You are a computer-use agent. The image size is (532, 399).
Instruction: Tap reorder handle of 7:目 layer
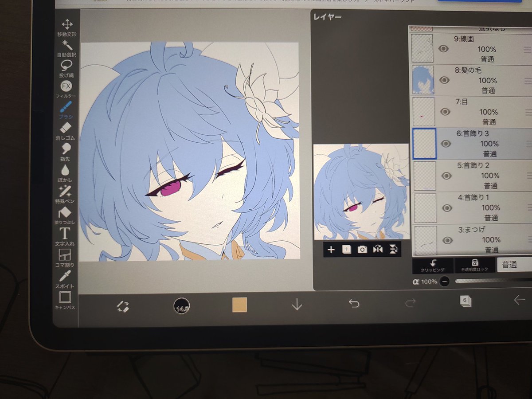tap(528, 112)
